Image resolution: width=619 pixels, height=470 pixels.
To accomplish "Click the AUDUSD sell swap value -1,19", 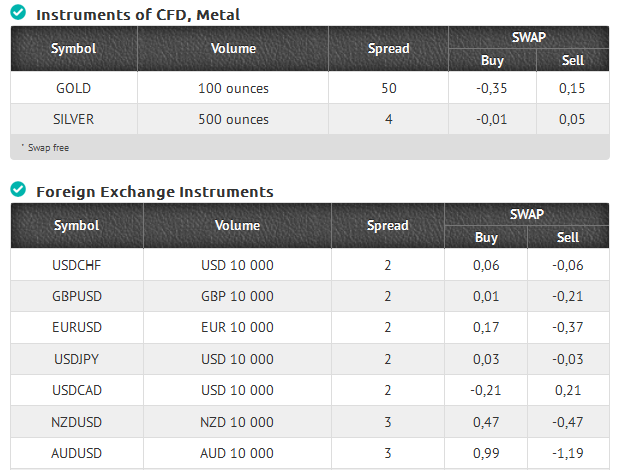I will 568,453.
